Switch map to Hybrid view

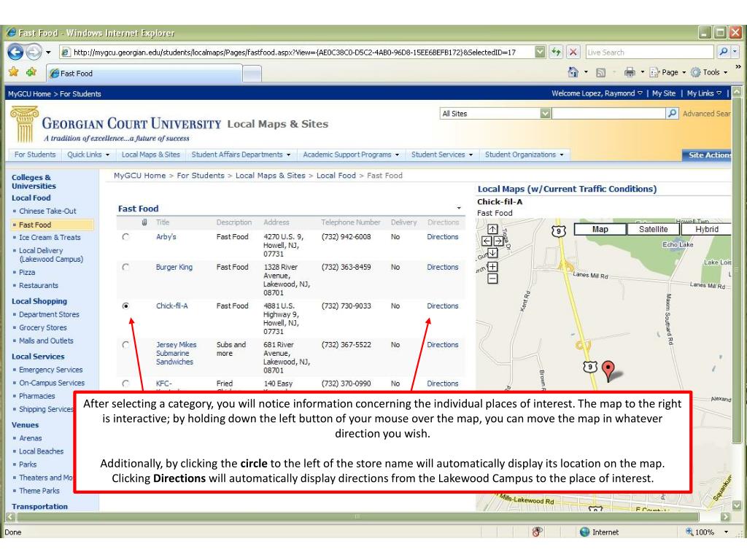pos(706,229)
